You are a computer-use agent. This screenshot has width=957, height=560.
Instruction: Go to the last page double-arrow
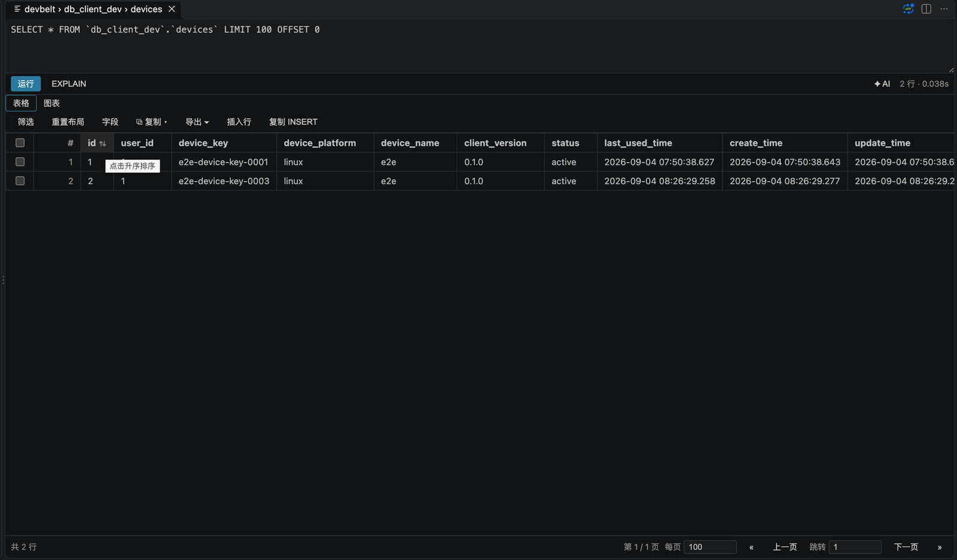click(940, 547)
